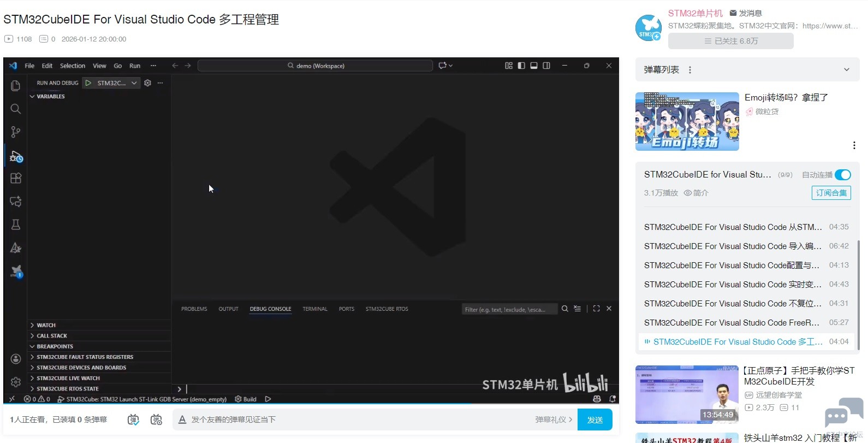Expand the 弹幕列表 danmaku list panel
Viewport: 868px width, 443px height.
pos(846,70)
